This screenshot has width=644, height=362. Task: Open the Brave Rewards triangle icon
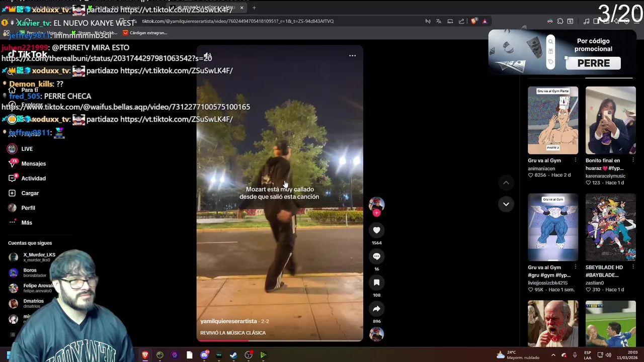click(485, 21)
